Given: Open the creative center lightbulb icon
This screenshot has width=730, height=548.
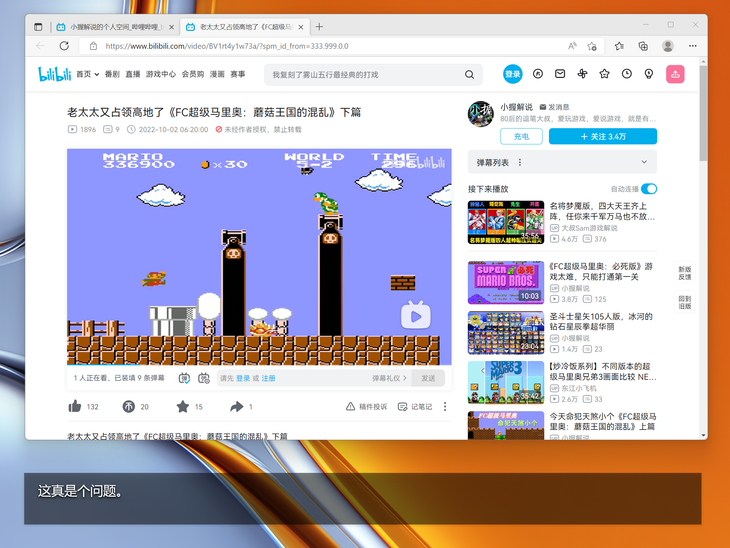Looking at the screenshot, I should [x=649, y=74].
